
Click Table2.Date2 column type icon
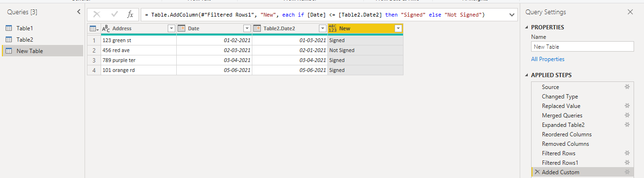point(257,29)
